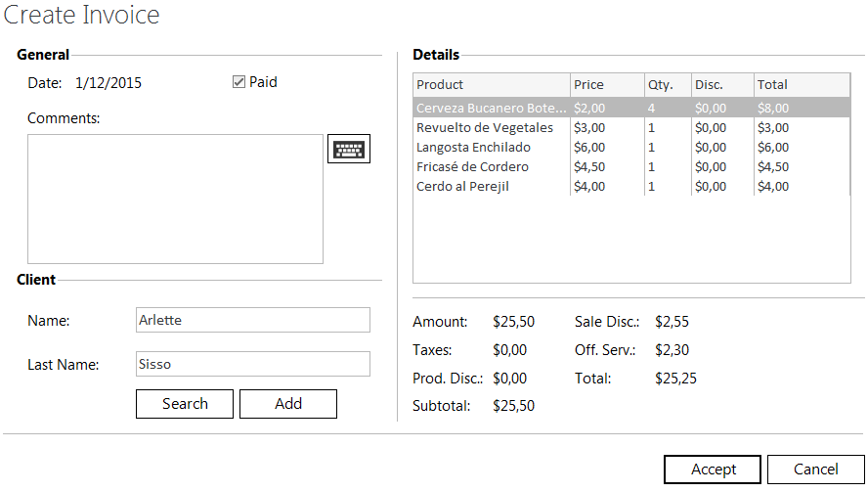Click the invoice date 1/12/2015
The width and height of the screenshot is (868, 492).
(x=108, y=83)
